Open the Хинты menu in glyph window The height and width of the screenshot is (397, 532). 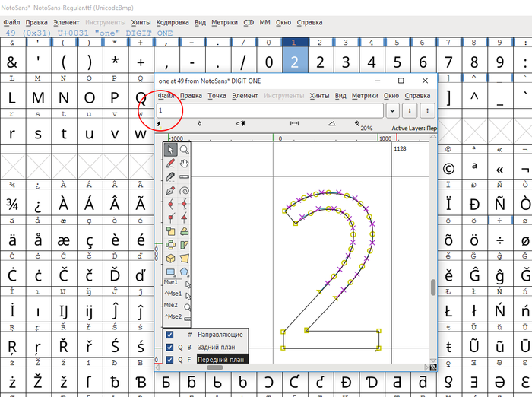(x=319, y=96)
